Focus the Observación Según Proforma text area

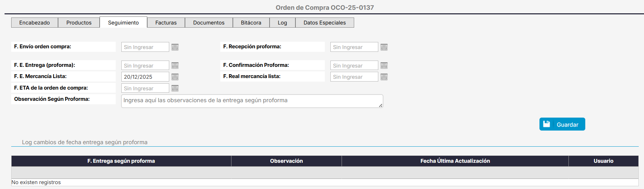(x=252, y=101)
